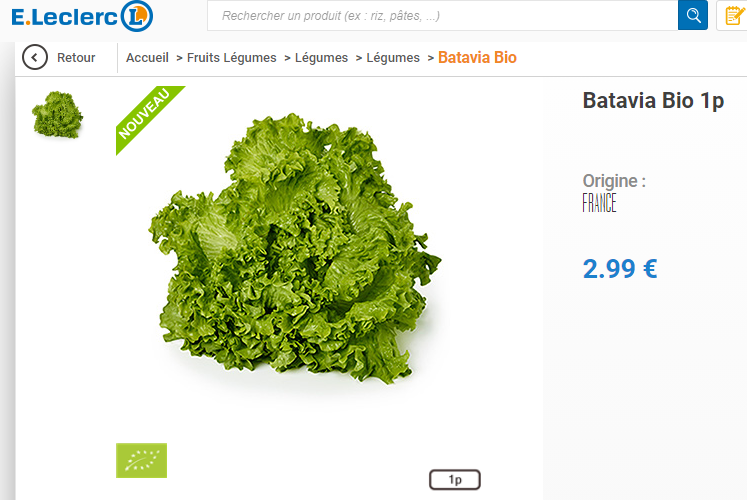Navigate to Fruits Légumes breadcrumb
The height and width of the screenshot is (500, 747).
(x=232, y=58)
